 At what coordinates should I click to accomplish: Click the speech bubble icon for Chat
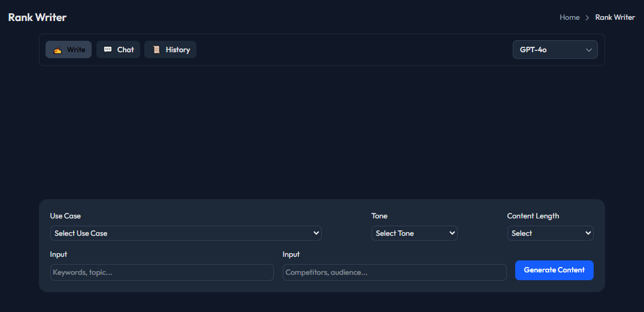[x=108, y=50]
